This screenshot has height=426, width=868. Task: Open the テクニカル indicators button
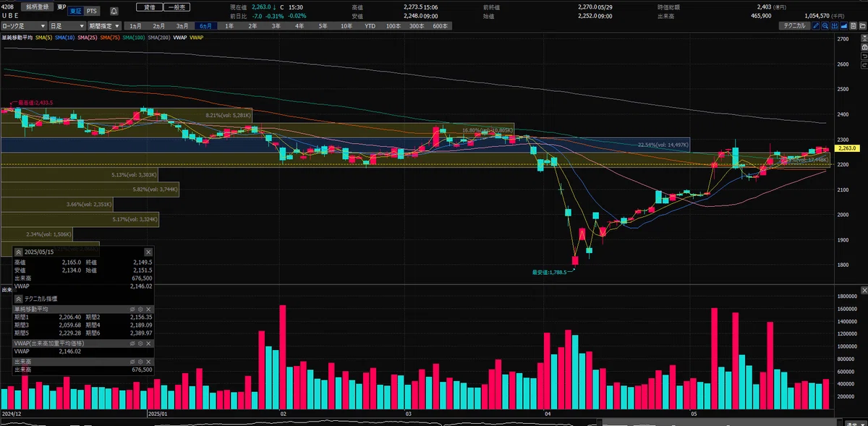coord(795,26)
